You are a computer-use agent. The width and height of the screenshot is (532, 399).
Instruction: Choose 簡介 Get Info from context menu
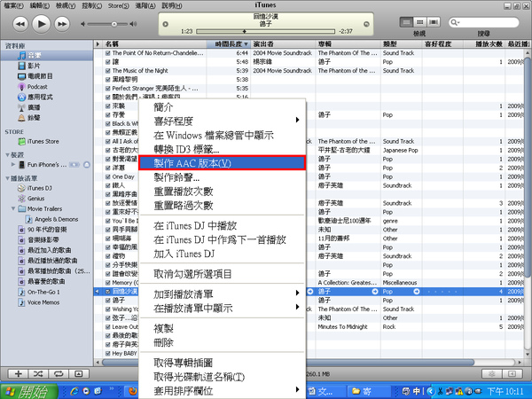point(223,107)
